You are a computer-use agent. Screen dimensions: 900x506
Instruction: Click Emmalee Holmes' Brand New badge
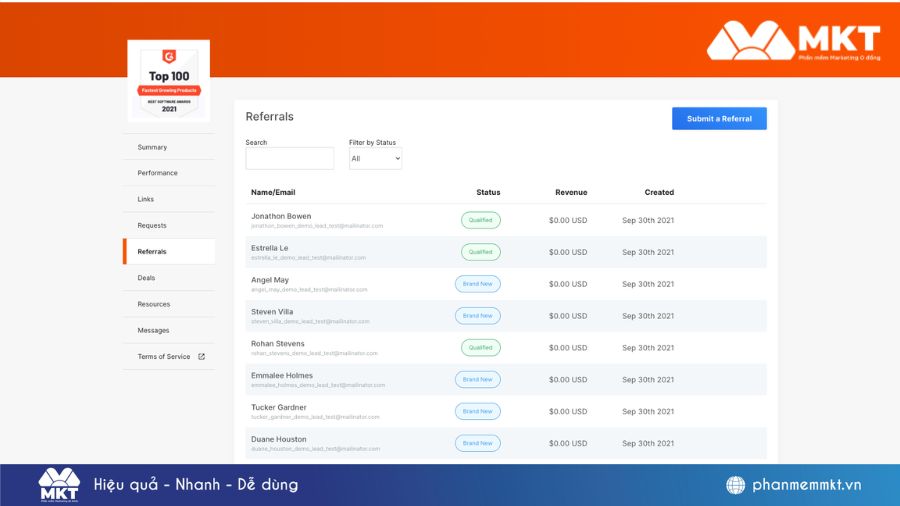(x=478, y=379)
